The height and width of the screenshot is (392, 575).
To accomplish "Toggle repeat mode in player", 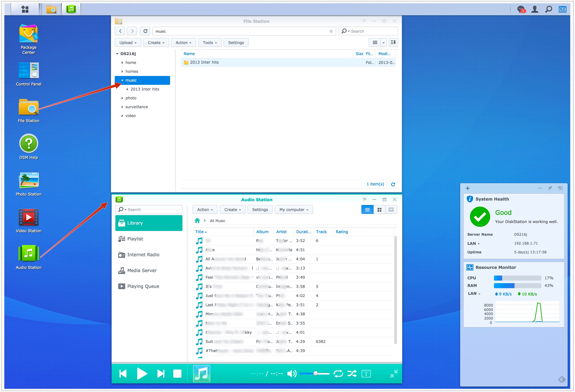I will click(x=338, y=373).
